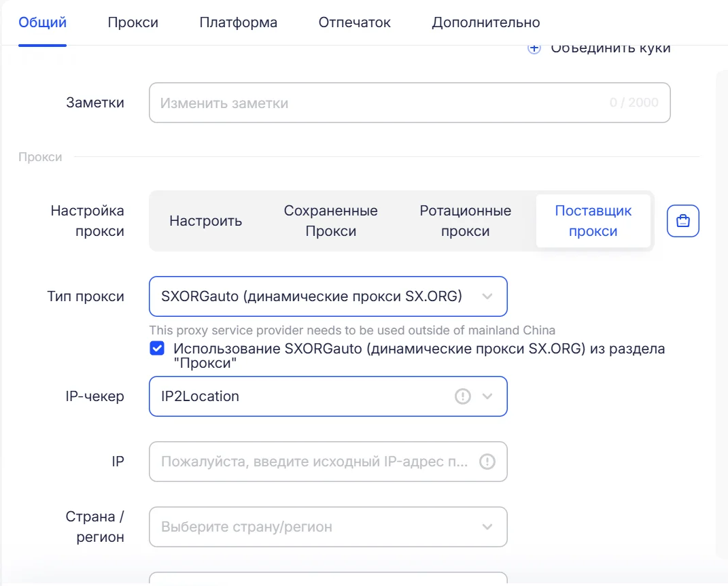Select Ротационные прокси option
728x586 pixels.
(465, 221)
